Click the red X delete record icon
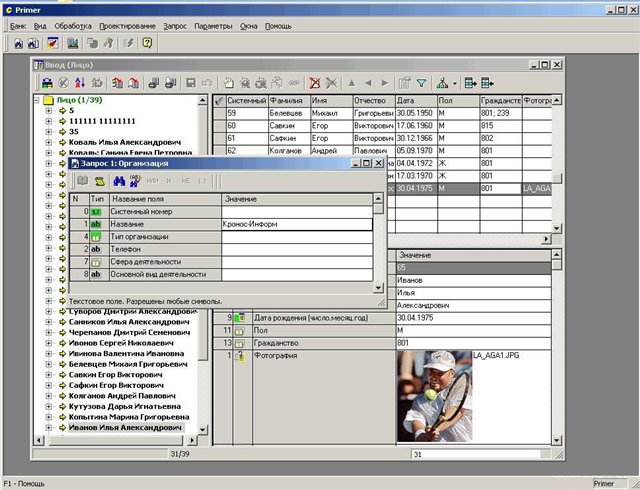This screenshot has width=640, height=490. 316,83
